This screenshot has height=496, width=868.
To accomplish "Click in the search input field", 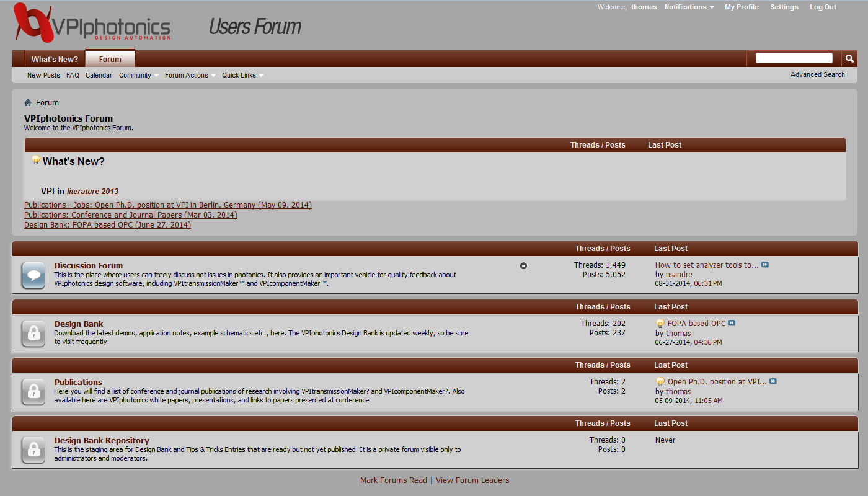I will [x=794, y=58].
